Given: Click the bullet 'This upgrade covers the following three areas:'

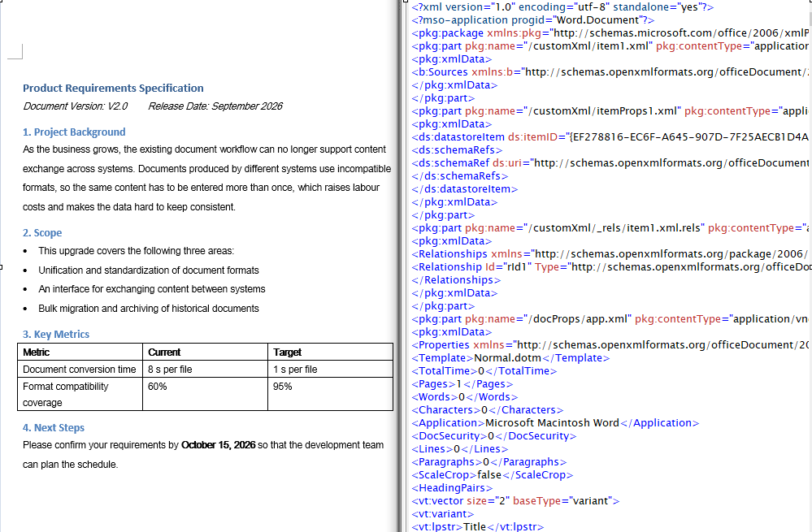Looking at the screenshot, I should click(x=137, y=251).
